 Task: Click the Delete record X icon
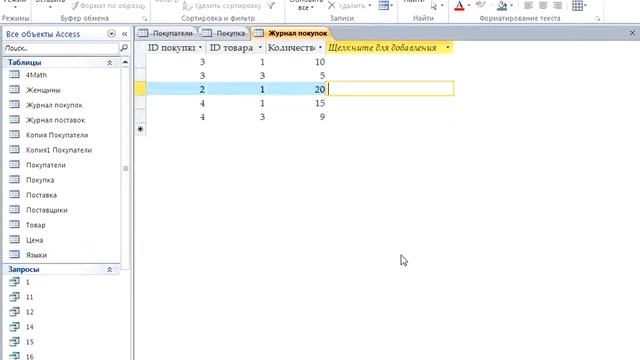332,5
